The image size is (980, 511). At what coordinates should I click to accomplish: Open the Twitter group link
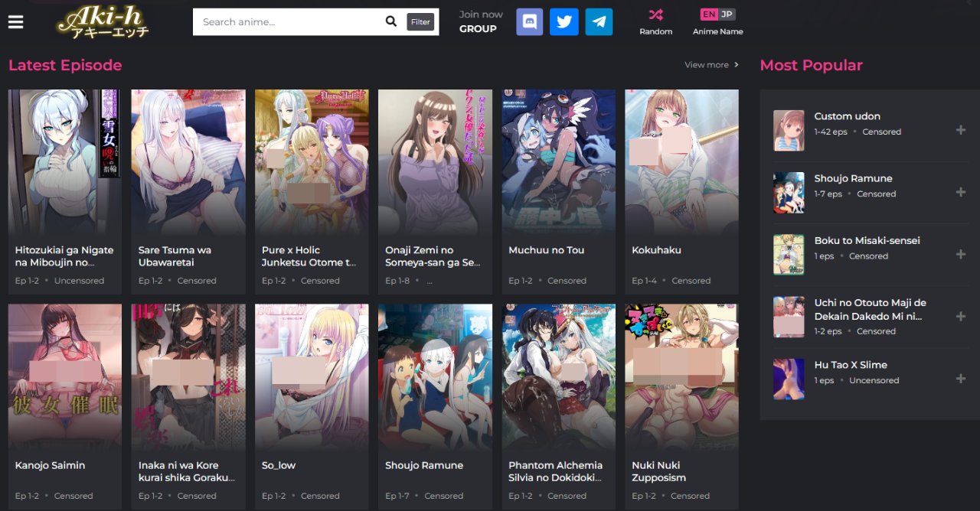click(x=564, y=22)
